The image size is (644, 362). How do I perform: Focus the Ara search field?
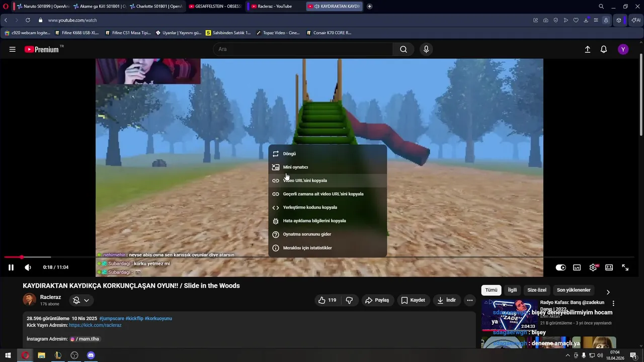(303, 49)
